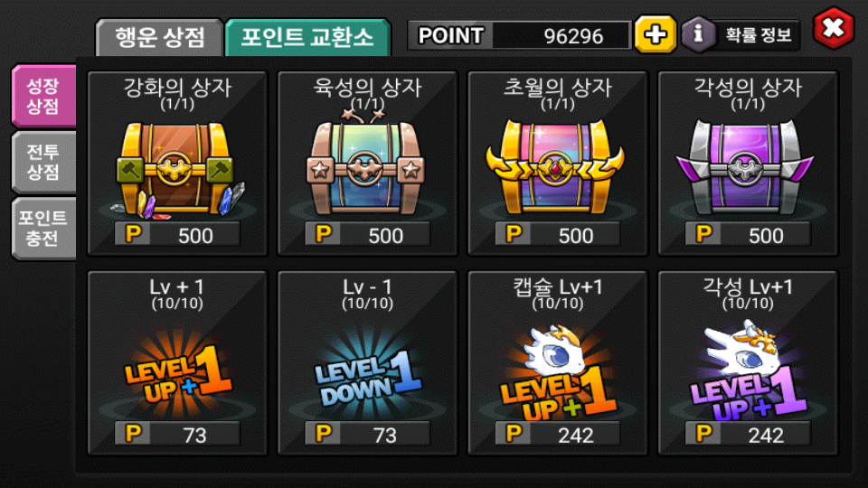Open 확률 정보 probability info
The image size is (868, 488).
[758, 35]
